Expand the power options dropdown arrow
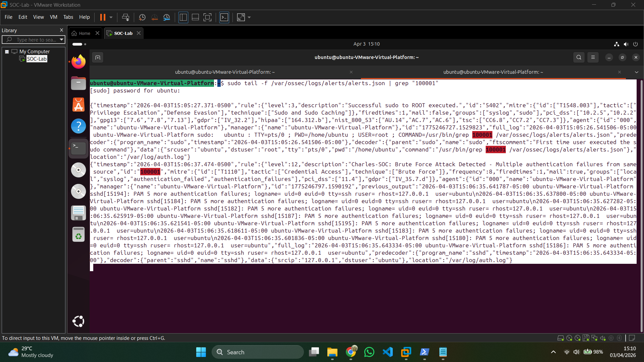The height and width of the screenshot is (362, 644). click(111, 17)
